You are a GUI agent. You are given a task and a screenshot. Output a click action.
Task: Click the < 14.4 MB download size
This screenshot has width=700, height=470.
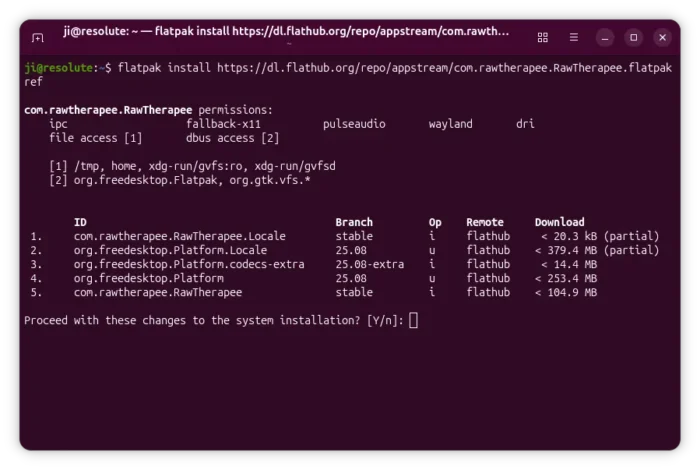pos(569,264)
